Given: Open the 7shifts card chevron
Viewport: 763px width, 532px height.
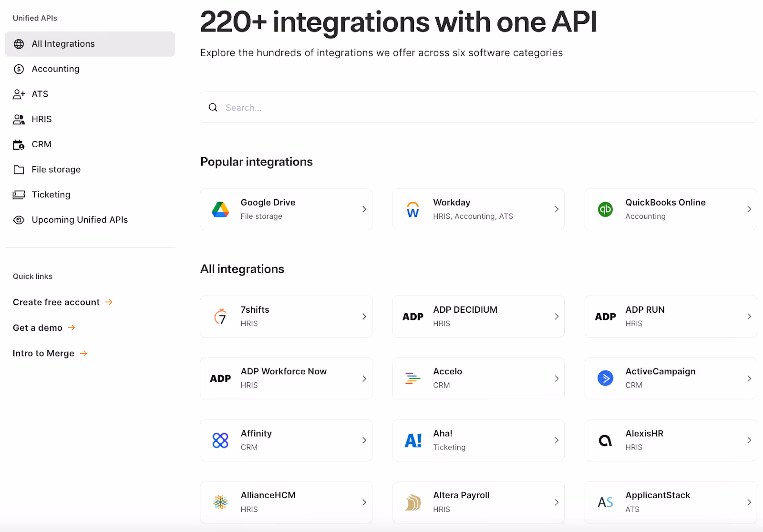Looking at the screenshot, I should (364, 317).
